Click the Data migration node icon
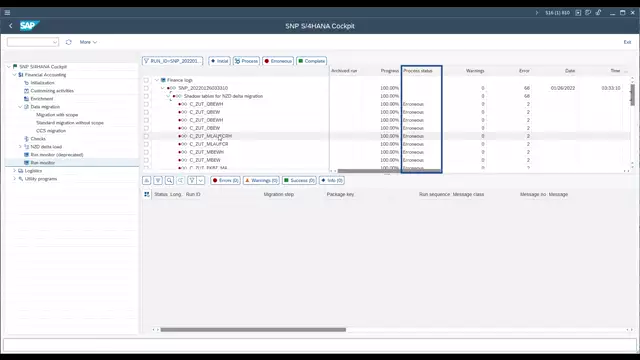Viewport: 640px width, 360px height. (27, 107)
